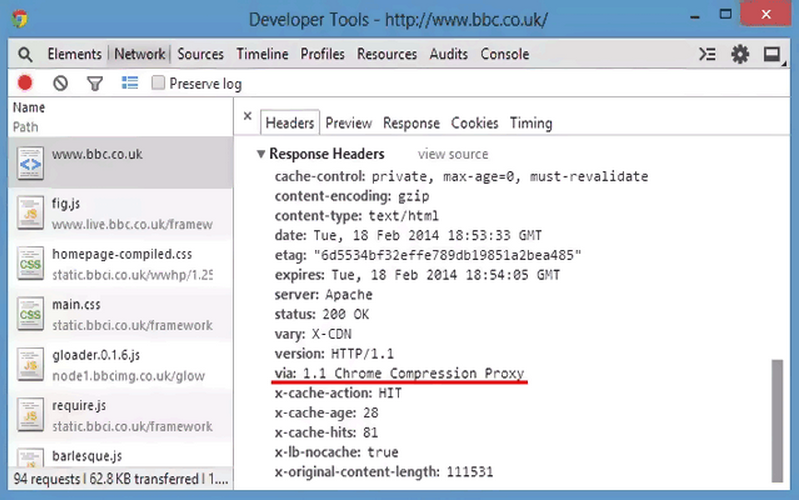800x502 pixels.
Task: Open the Resources panel
Action: [x=387, y=54]
